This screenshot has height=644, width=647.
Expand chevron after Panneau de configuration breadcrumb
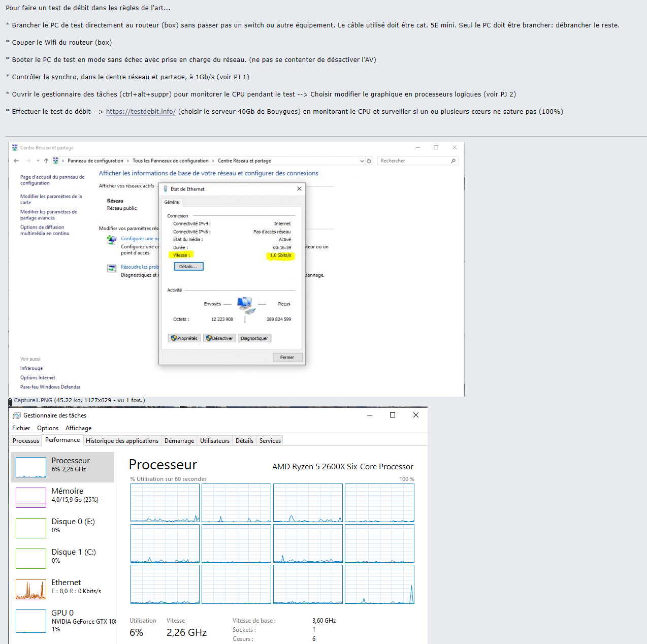click(x=127, y=161)
